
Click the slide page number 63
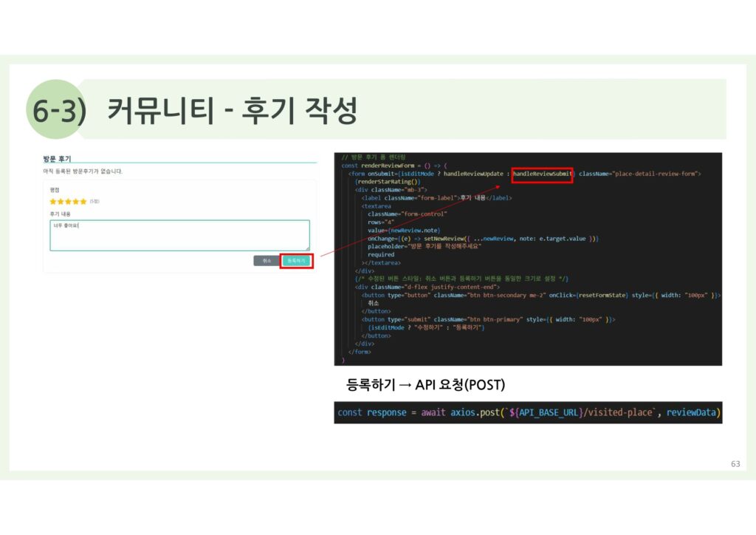pyautogui.click(x=735, y=463)
